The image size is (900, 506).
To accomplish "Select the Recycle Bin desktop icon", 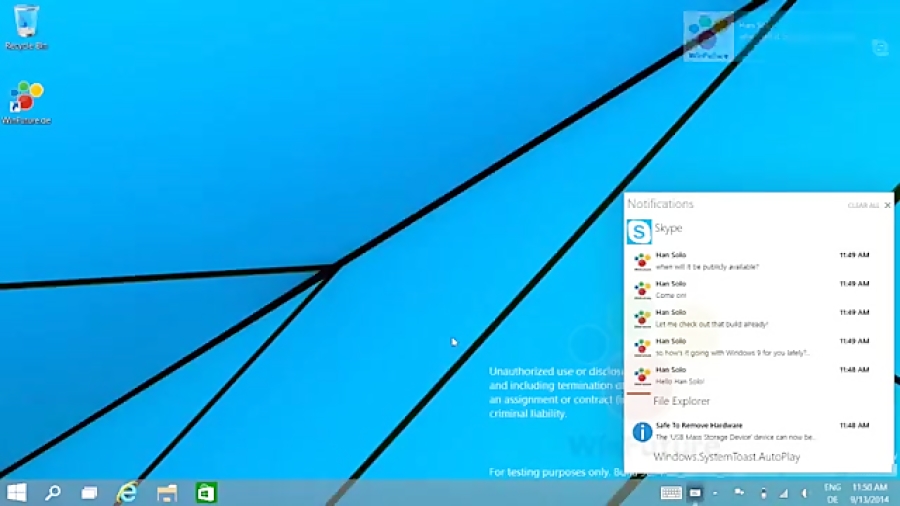I will pyautogui.click(x=26, y=27).
